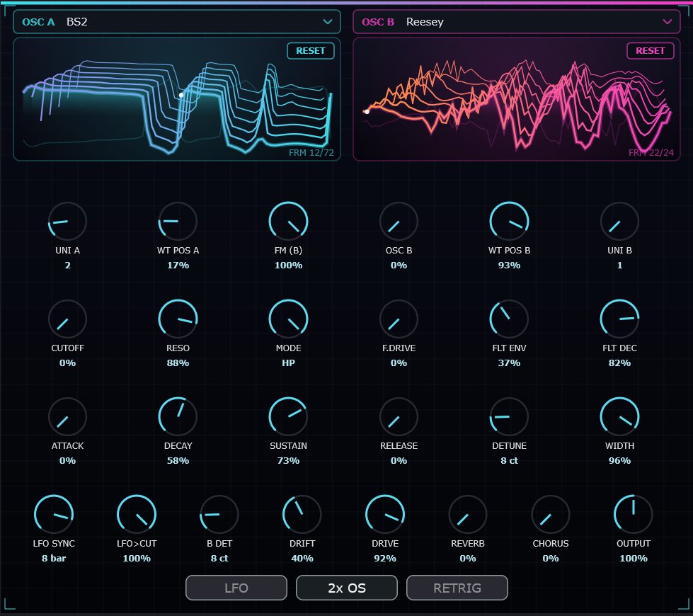The image size is (693, 616).
Task: Click the FRM 12/72 frame readout
Action: point(311,152)
